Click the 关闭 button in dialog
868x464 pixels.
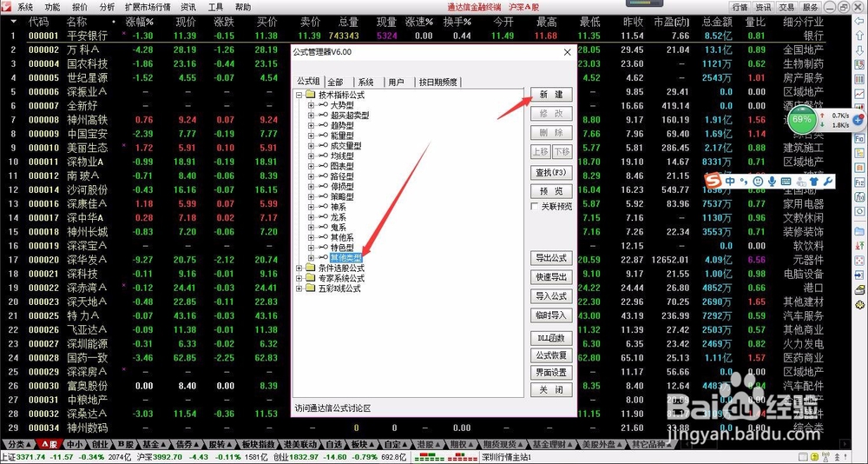tap(551, 390)
